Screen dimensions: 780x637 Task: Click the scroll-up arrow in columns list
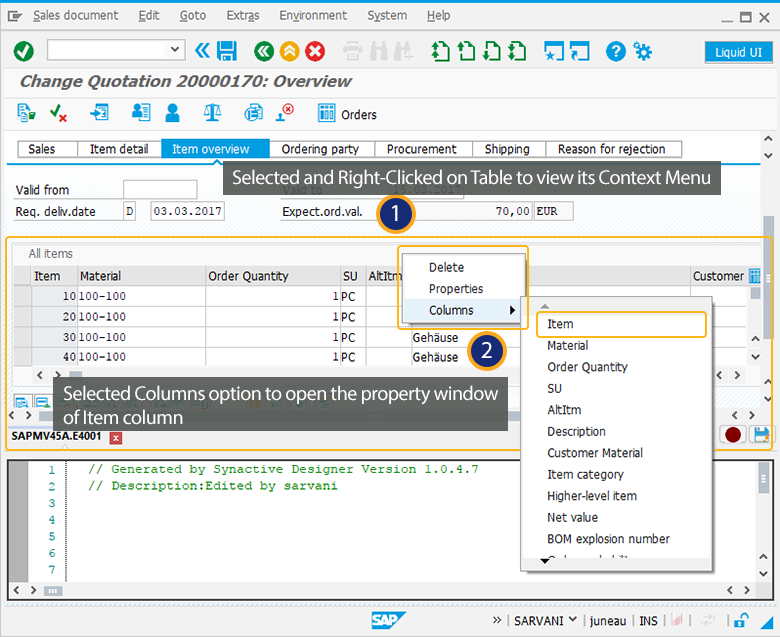tap(545, 306)
